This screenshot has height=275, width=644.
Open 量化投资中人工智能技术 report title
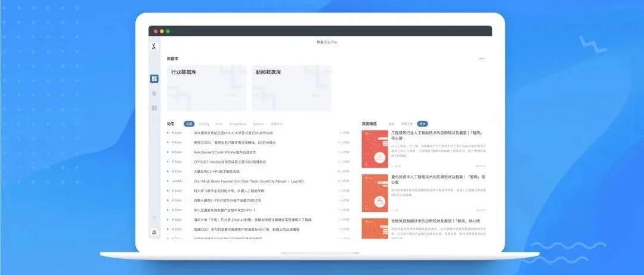(x=438, y=179)
